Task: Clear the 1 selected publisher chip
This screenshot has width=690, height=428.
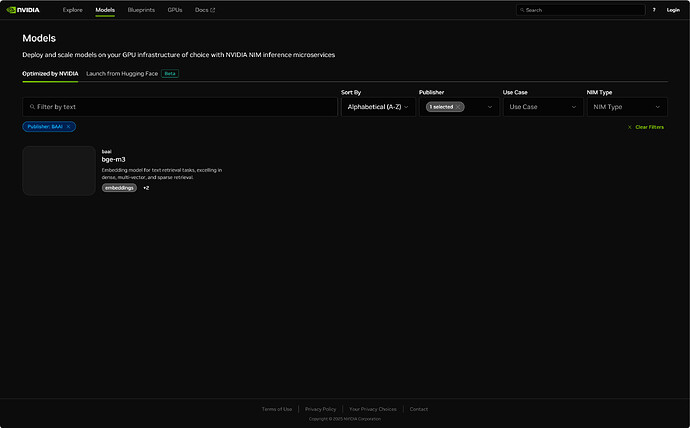Action: tap(458, 107)
